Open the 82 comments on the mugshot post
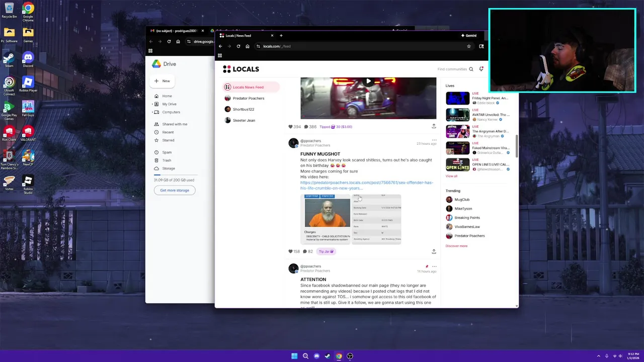644x362 pixels. coord(307,251)
